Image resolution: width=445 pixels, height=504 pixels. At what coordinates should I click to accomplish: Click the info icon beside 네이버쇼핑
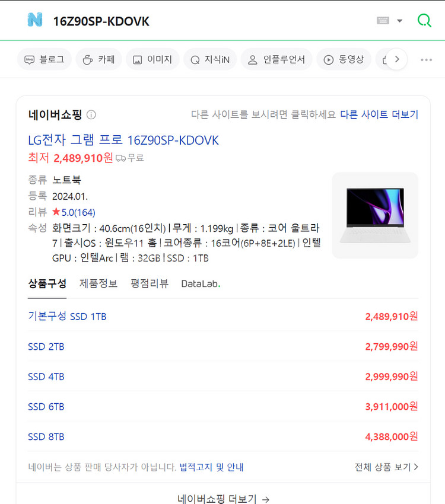[91, 115]
